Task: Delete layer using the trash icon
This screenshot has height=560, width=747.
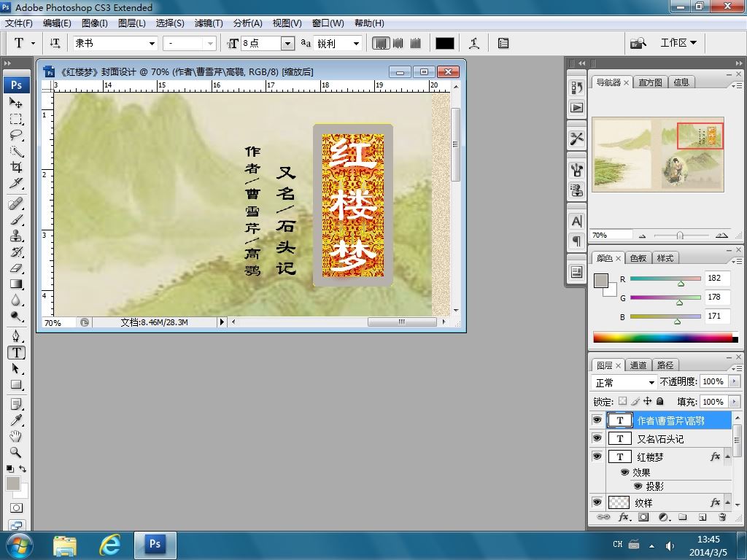Action: point(722,517)
